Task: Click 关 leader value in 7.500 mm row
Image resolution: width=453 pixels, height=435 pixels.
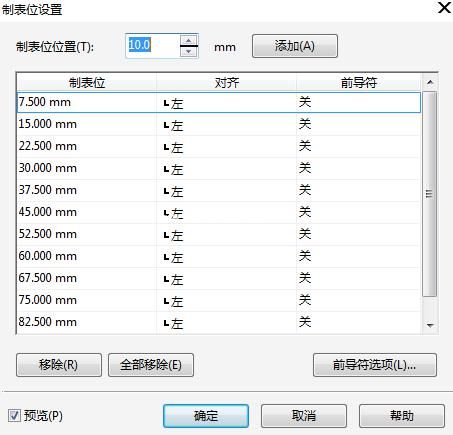Action: (305, 102)
